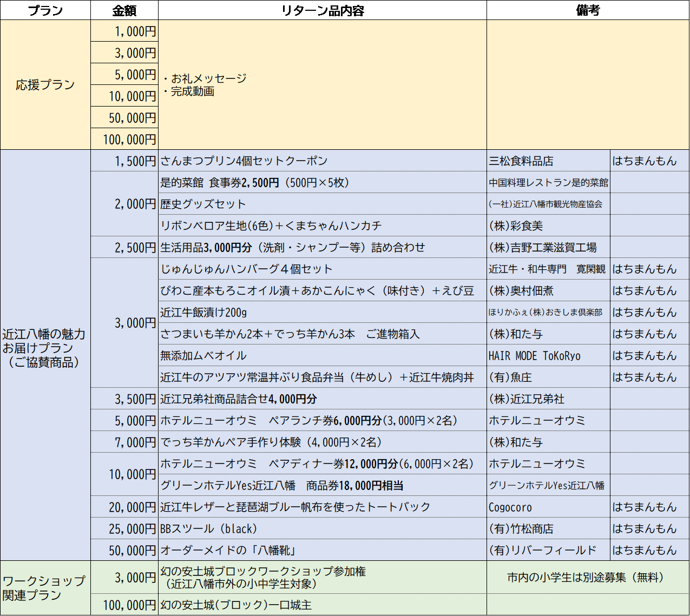The width and height of the screenshot is (690, 616).
Task: Select the 備考 header cell
Action: 588,10
